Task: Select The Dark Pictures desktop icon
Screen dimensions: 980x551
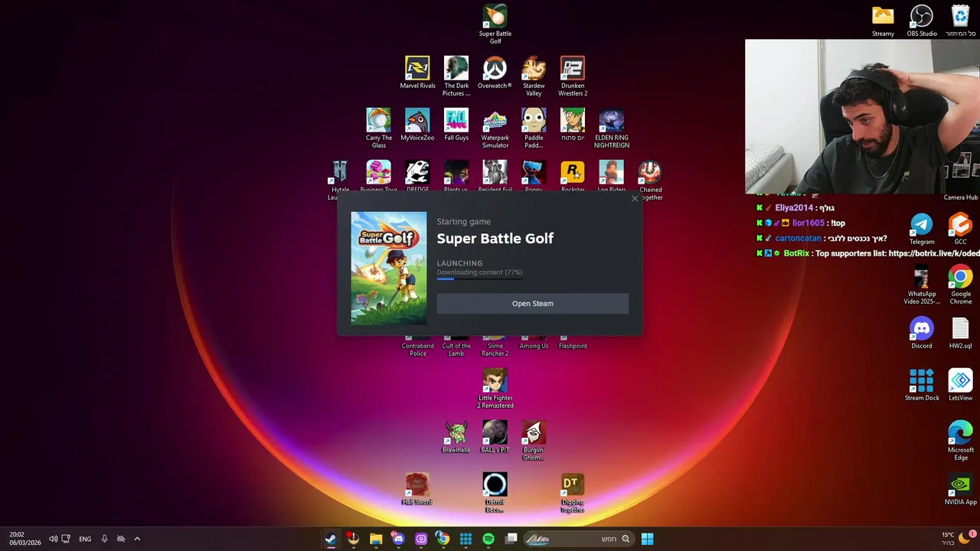Action: (456, 76)
